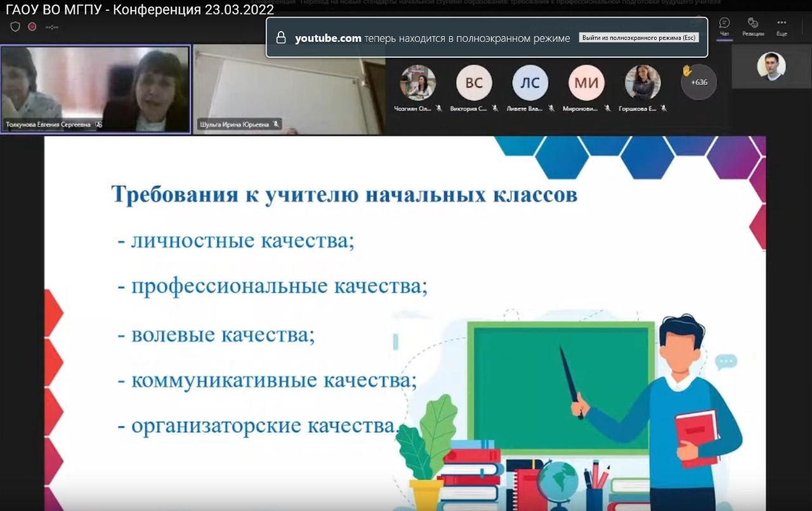Open the Реакции (Reactions) menu
Screen dimensions: 812x511
tap(753, 27)
